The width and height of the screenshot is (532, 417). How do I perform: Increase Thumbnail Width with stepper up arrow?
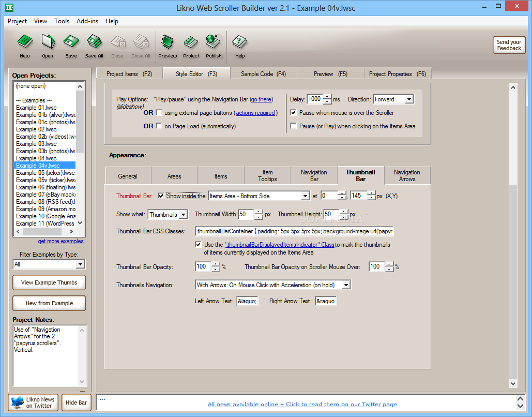tap(259, 212)
